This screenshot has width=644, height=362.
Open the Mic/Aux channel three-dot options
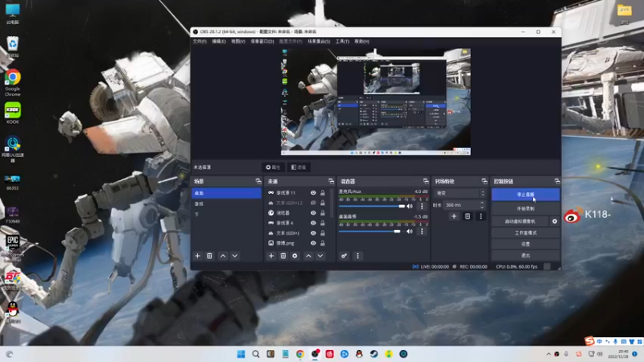pyautogui.click(x=422, y=206)
